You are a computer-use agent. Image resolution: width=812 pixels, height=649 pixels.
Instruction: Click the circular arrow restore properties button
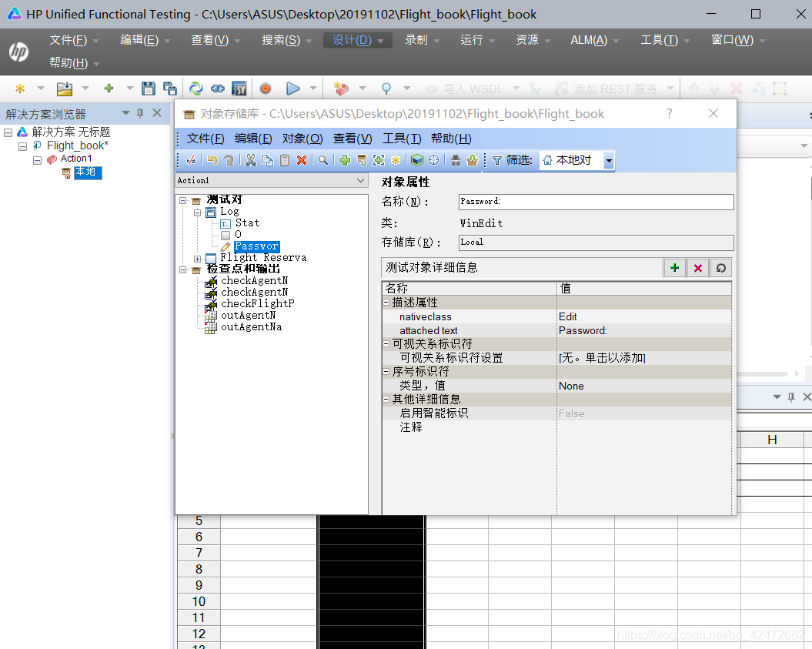tap(720, 268)
